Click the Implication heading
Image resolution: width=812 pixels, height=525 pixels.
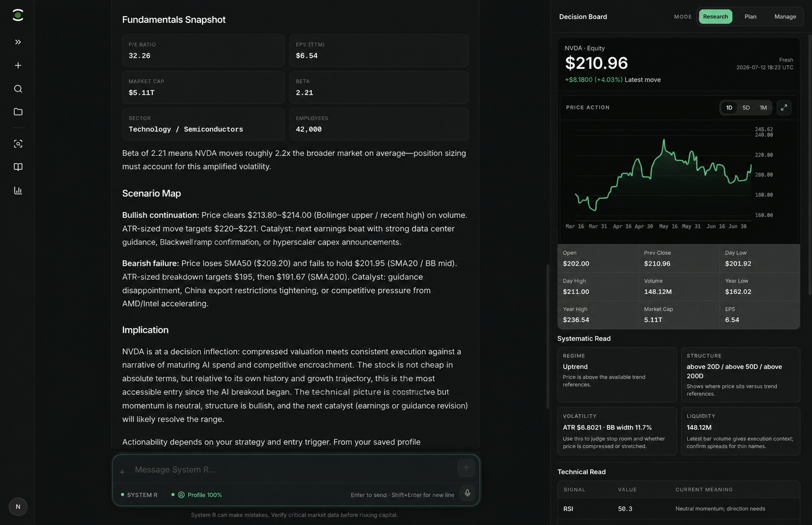145,330
